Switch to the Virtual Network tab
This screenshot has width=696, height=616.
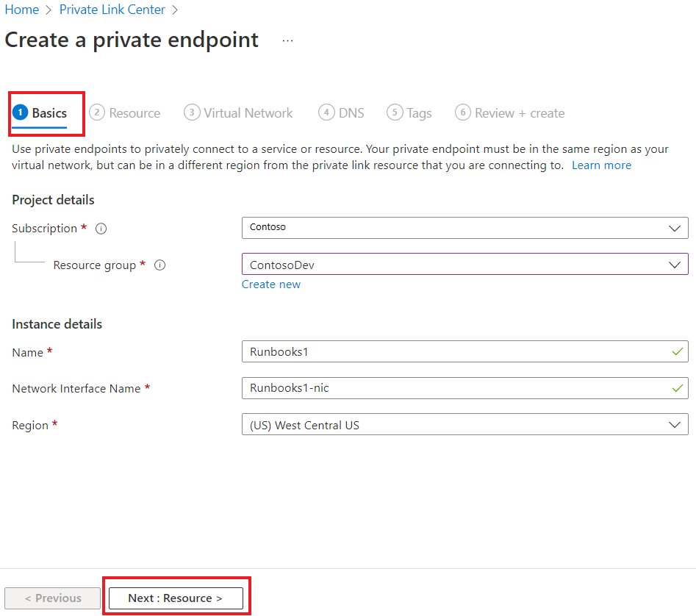click(238, 113)
